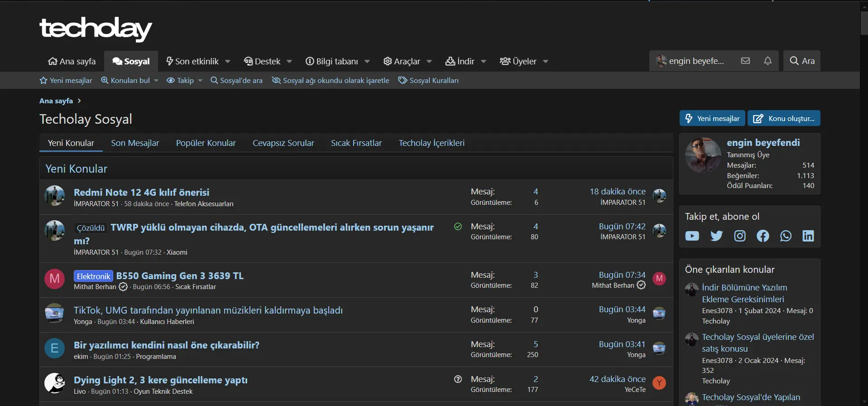Open Yeni mesajlar link in sub-navigation

tap(66, 81)
